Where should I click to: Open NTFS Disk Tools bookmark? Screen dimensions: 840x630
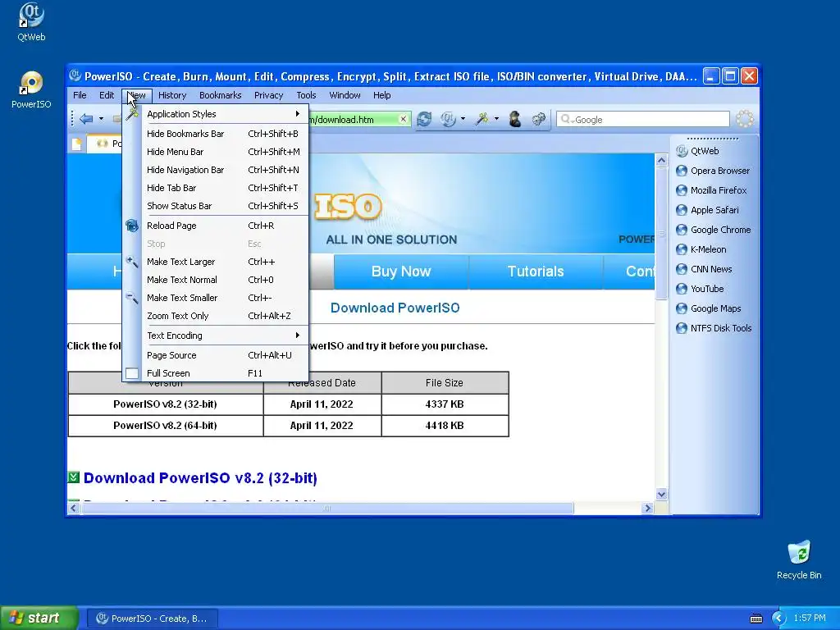tap(714, 328)
